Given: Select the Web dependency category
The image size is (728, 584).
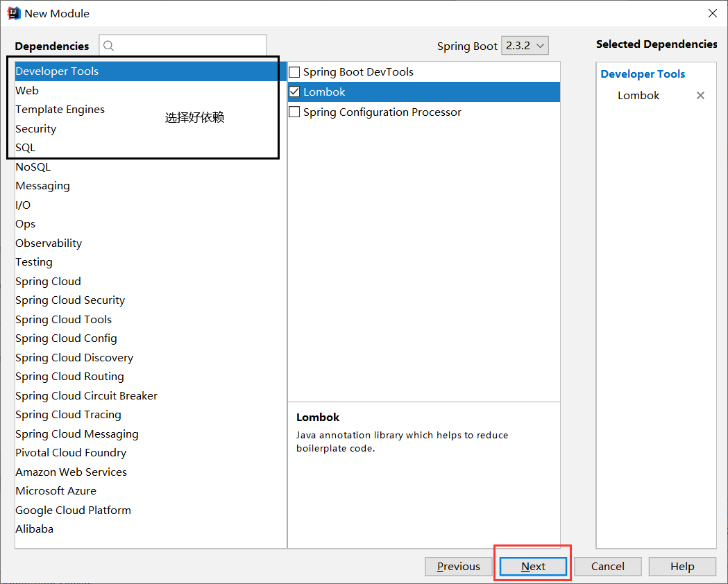Looking at the screenshot, I should (x=27, y=90).
